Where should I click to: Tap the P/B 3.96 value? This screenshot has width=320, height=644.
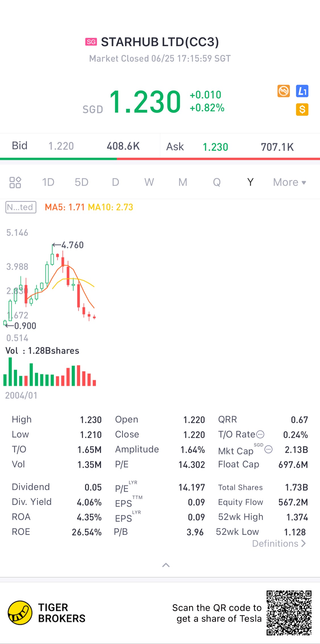pos(195,532)
